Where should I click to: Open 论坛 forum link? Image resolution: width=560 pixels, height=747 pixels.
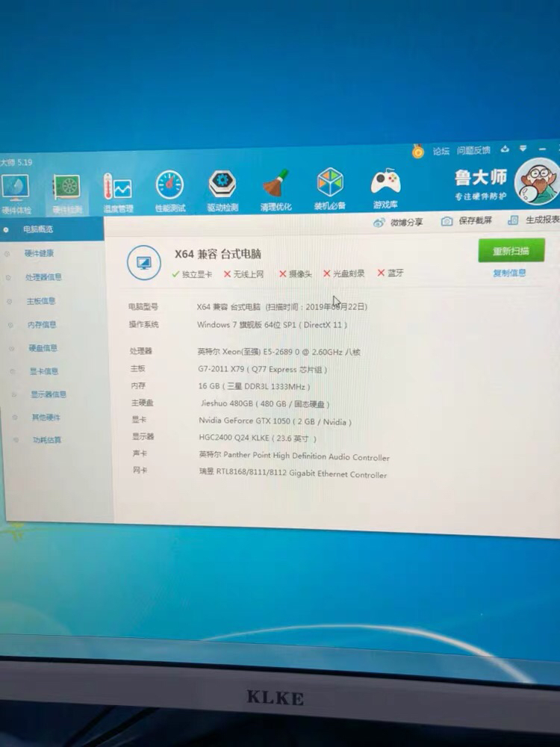[x=441, y=151]
